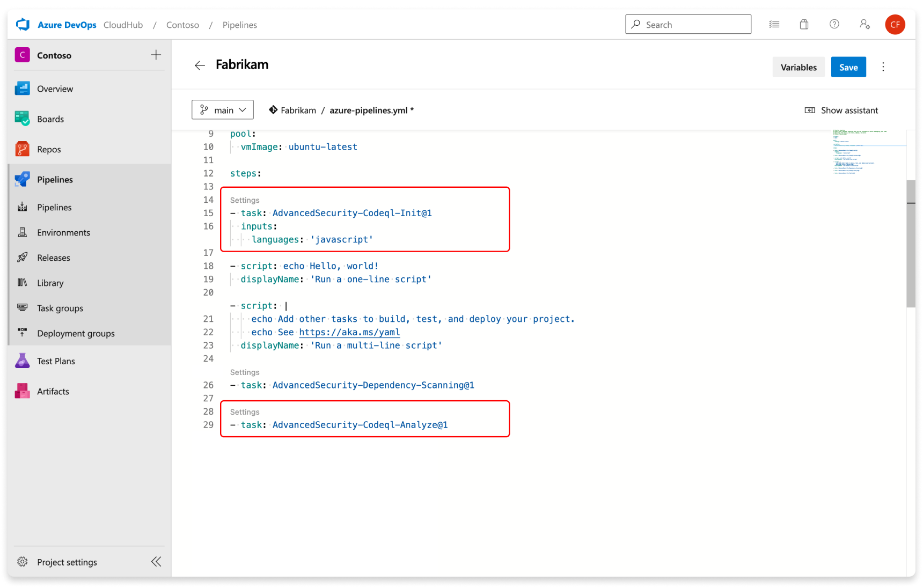The width and height of the screenshot is (923, 588).
Task: Select Releases in the Pipelines submenu
Action: click(53, 258)
